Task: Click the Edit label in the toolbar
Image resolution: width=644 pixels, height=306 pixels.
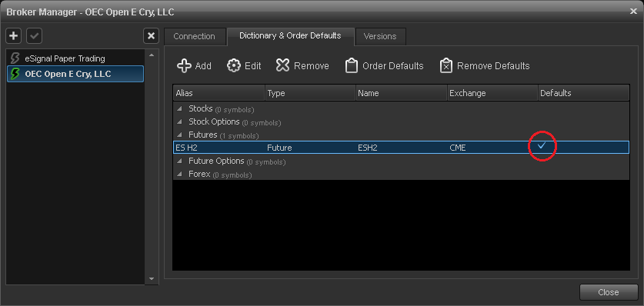Action: [253, 66]
